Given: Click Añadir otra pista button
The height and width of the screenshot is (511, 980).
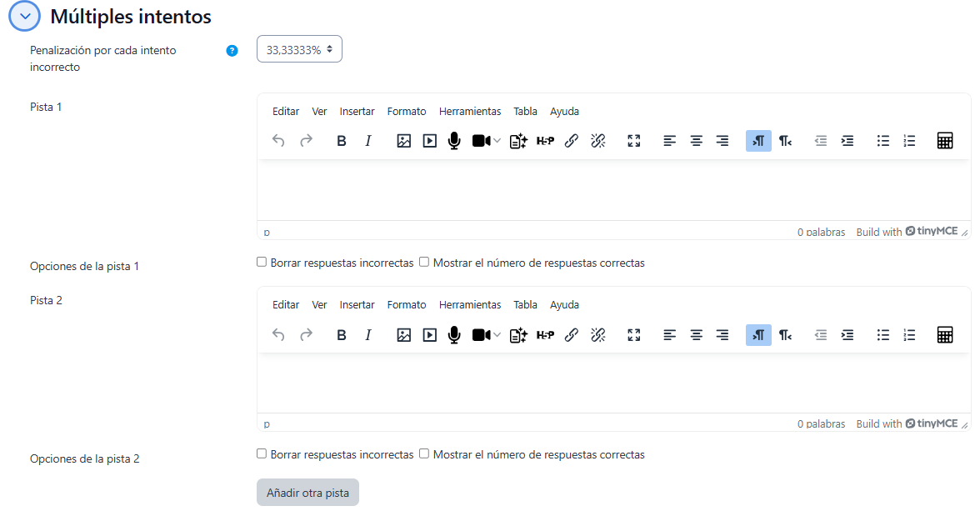Looking at the screenshot, I should click(307, 493).
